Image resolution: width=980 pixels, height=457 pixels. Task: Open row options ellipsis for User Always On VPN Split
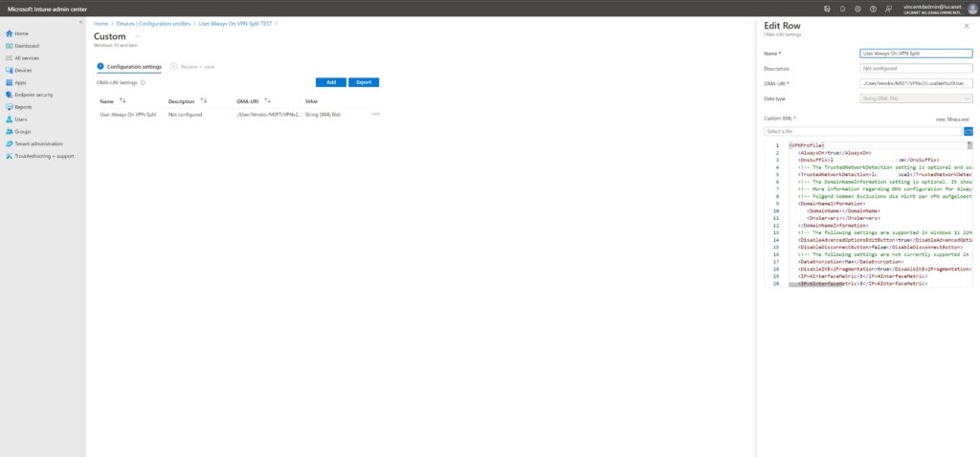(x=375, y=115)
